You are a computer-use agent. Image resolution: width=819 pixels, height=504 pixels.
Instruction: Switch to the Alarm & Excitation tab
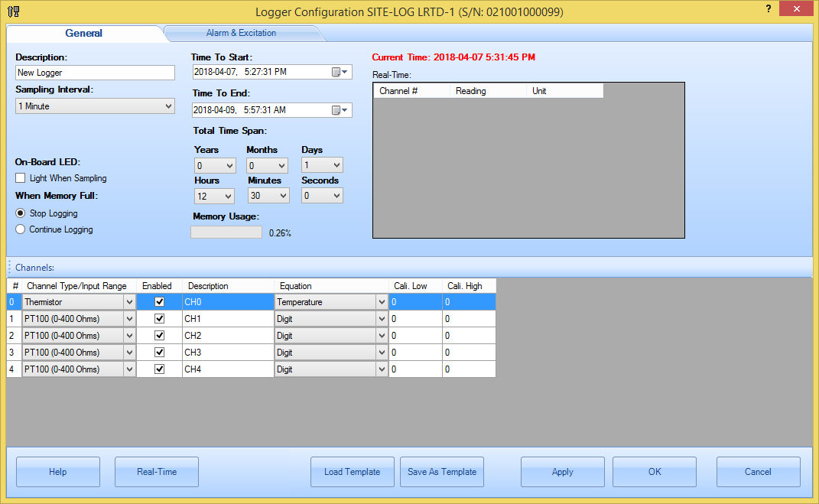click(241, 33)
